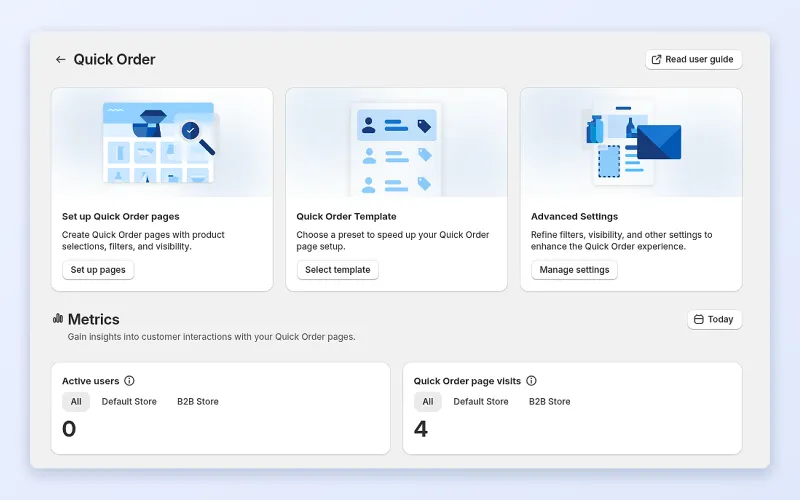Click the info icon next to Active users

[130, 381]
